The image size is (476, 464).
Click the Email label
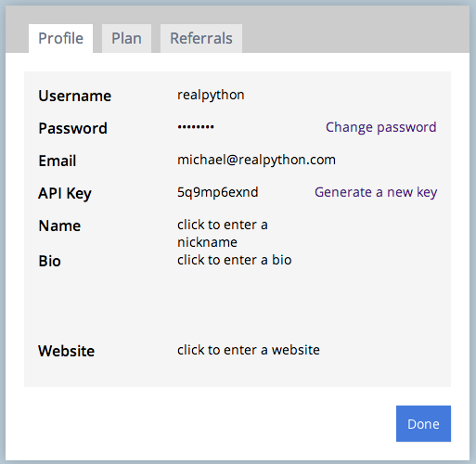tap(58, 161)
